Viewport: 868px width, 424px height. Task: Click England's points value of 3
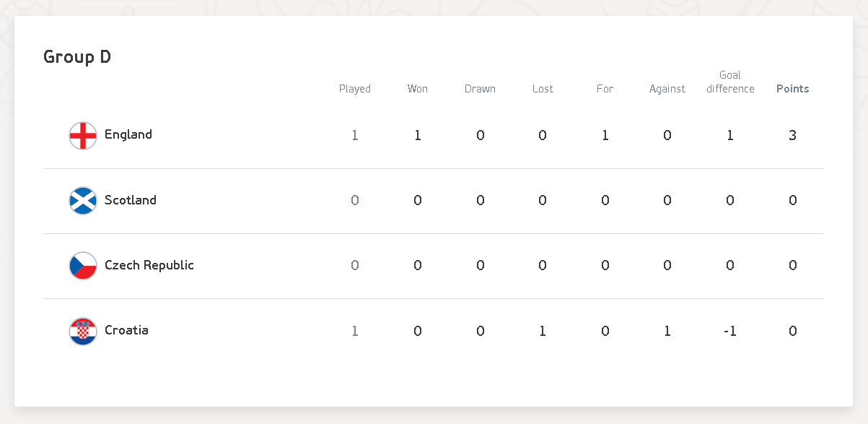793,135
